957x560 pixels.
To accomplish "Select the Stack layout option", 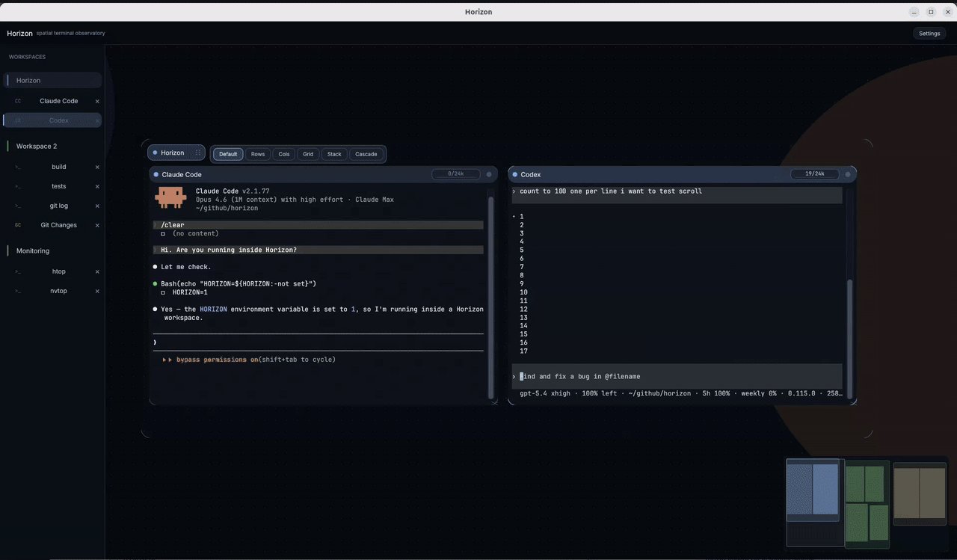I will click(333, 153).
